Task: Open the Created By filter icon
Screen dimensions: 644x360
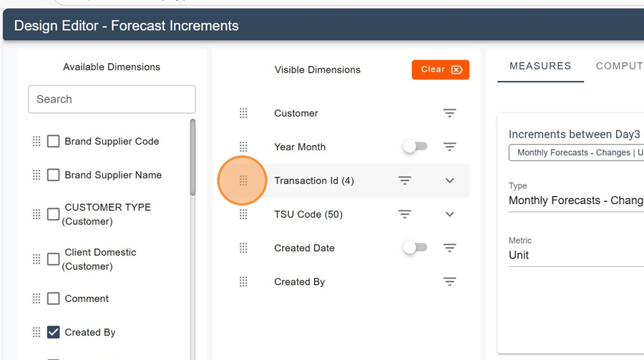Action: [449, 282]
